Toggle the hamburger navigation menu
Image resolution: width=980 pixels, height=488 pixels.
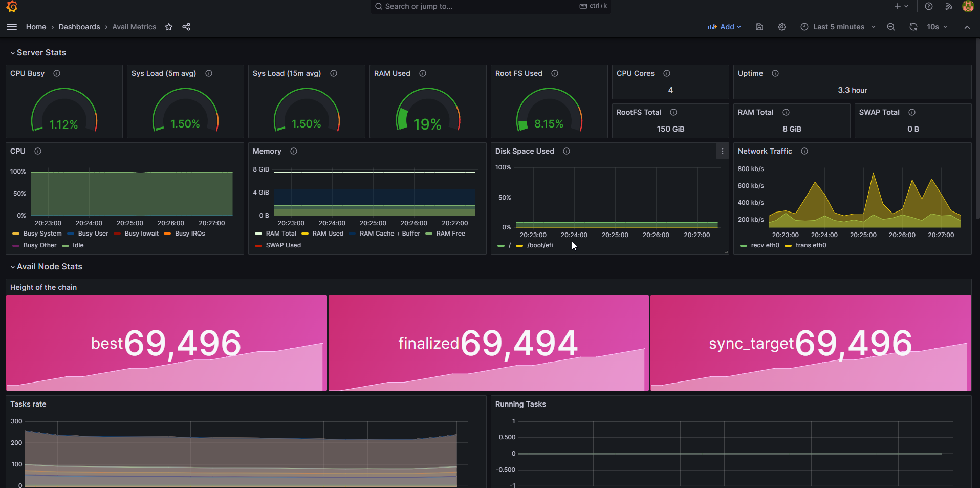click(x=12, y=27)
